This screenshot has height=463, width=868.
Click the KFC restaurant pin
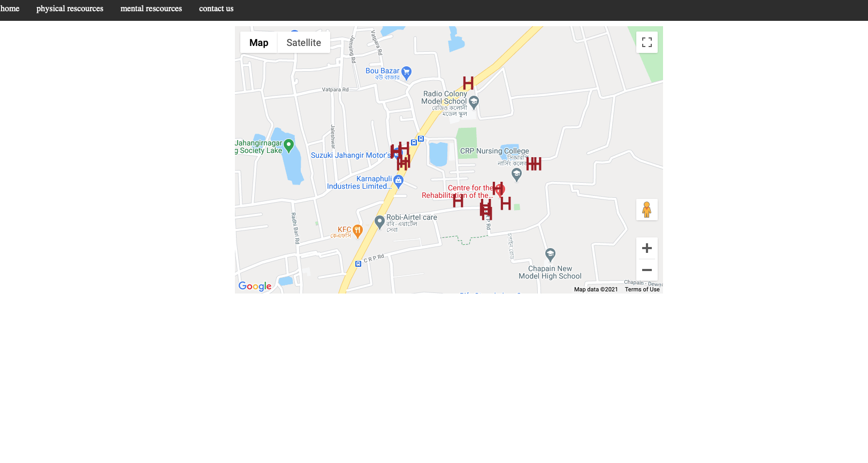click(357, 231)
